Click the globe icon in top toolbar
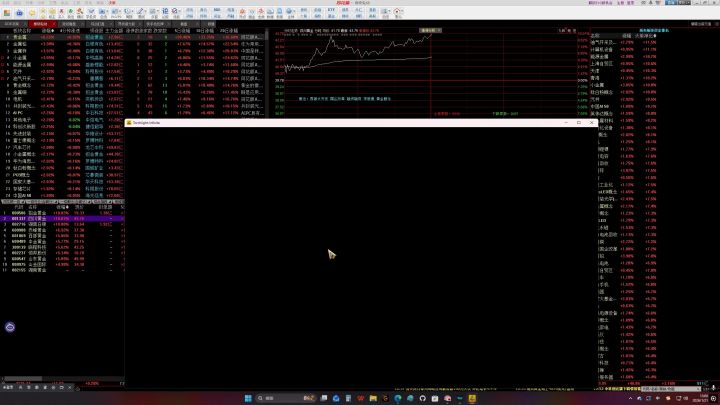Viewport: 720px width, 405px height. 289,11
